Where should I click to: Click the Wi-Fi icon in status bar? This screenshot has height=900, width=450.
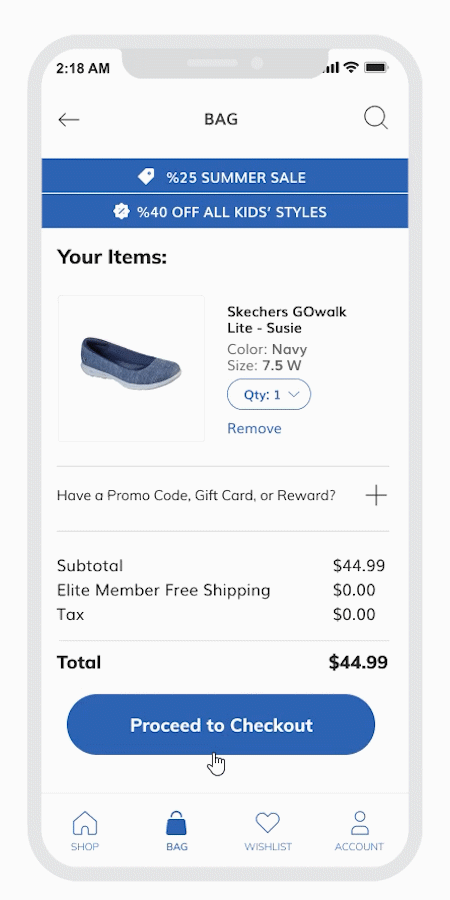pos(351,68)
